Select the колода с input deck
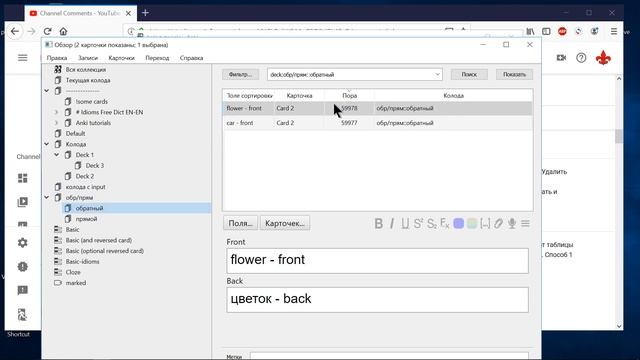 [85, 187]
